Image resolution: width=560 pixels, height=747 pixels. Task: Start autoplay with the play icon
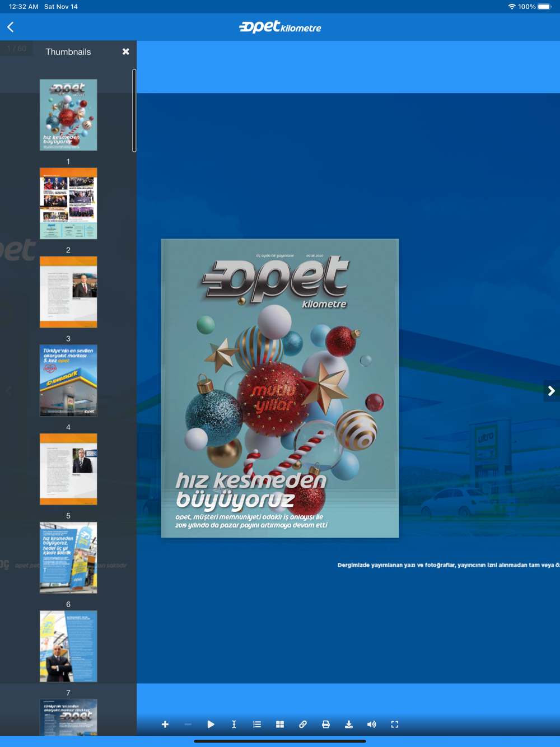pos(211,725)
